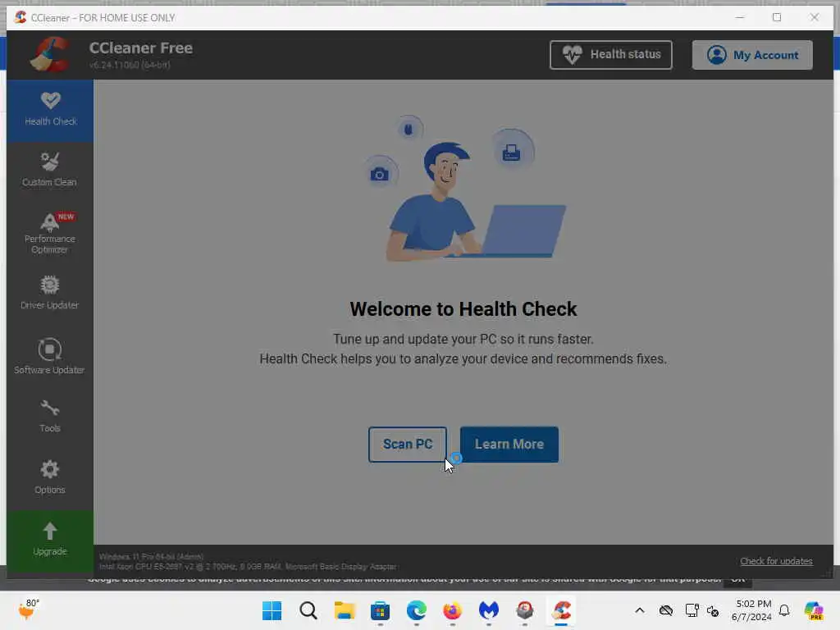Open Driver Updater in sidebar
The width and height of the screenshot is (840, 630).
point(50,293)
